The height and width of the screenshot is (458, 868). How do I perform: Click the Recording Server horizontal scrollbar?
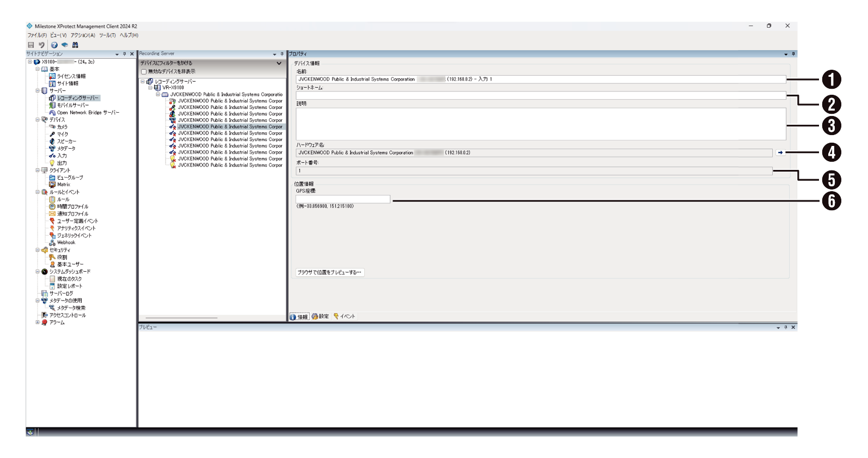[x=181, y=318]
